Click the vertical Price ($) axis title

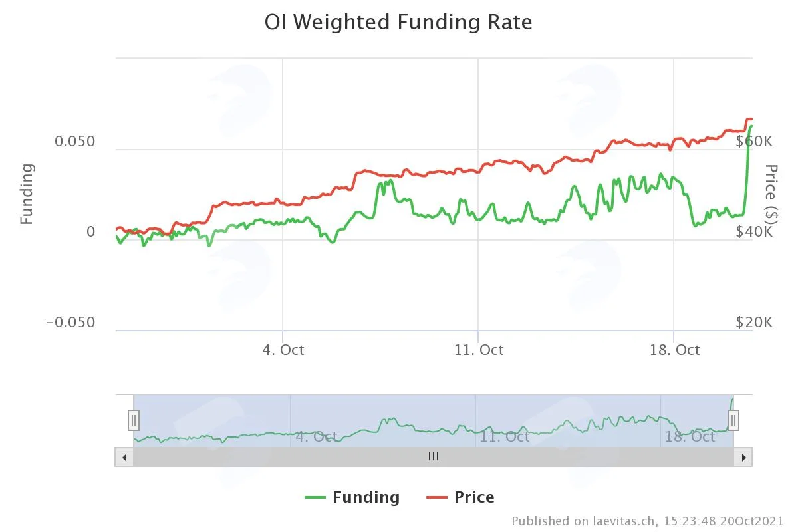(771, 194)
